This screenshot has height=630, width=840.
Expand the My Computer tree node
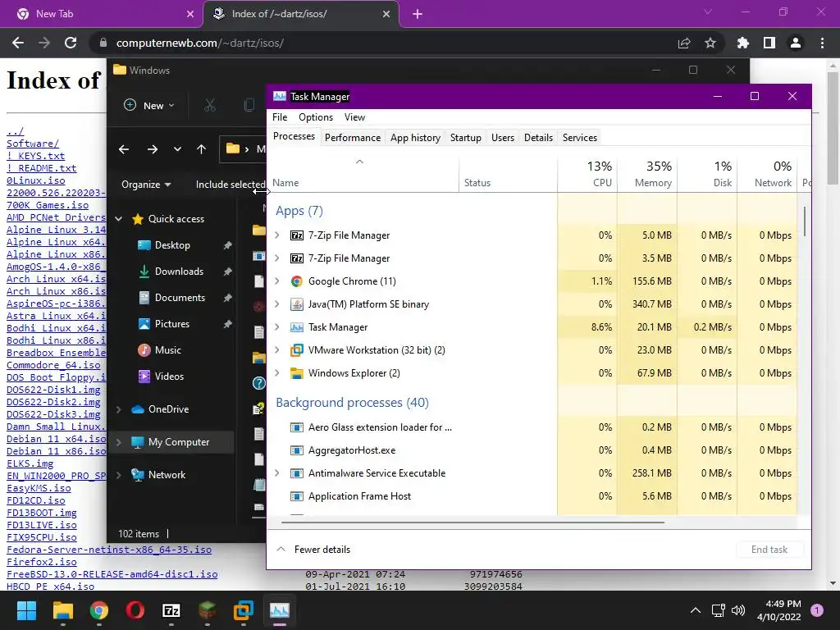[119, 442]
